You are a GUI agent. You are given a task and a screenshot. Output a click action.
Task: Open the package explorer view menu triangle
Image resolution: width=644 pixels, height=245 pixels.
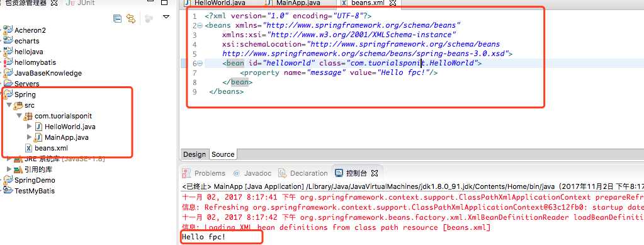[x=166, y=17]
